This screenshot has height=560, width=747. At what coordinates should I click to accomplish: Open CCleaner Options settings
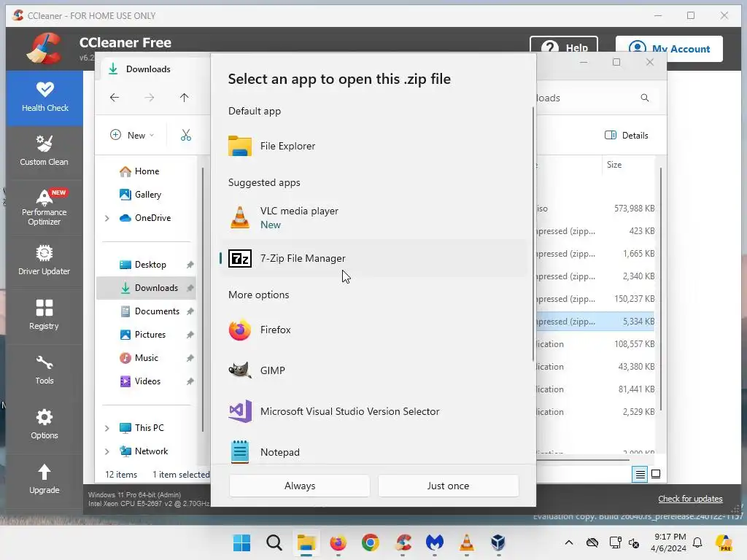[x=44, y=425]
